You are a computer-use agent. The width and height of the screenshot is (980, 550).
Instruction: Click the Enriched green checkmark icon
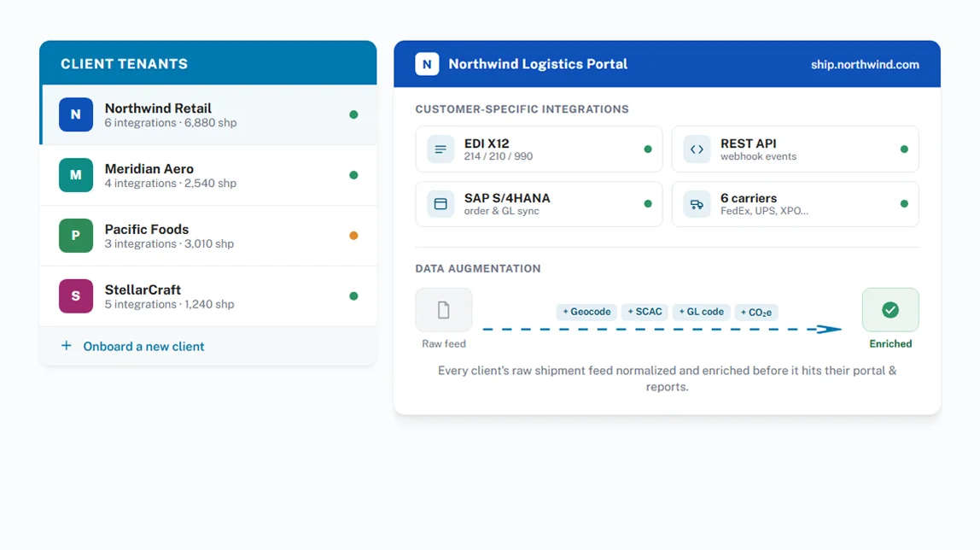(x=890, y=310)
